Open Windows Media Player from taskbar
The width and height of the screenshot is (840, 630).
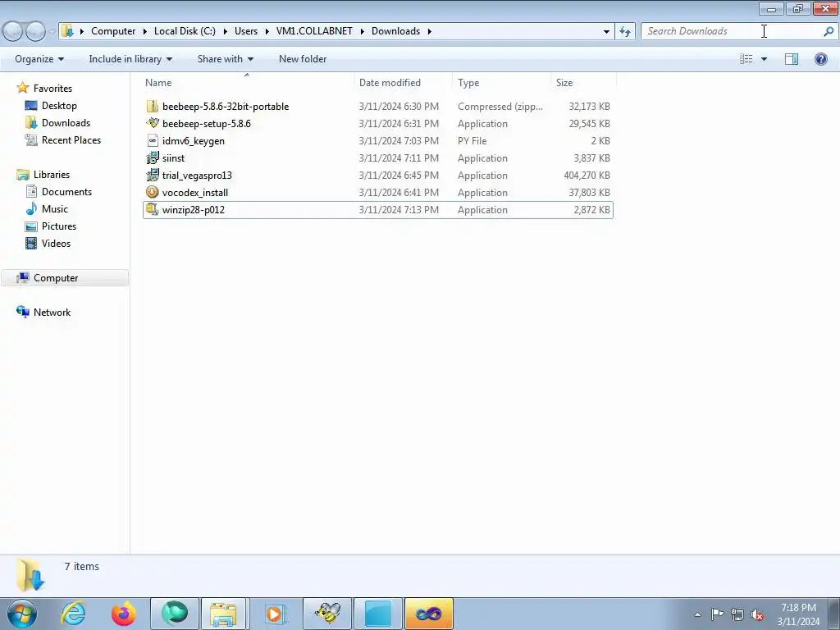[x=276, y=614]
